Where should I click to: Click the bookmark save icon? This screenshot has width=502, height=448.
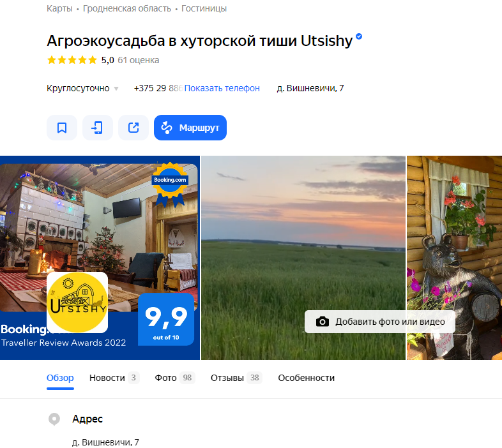[62, 128]
